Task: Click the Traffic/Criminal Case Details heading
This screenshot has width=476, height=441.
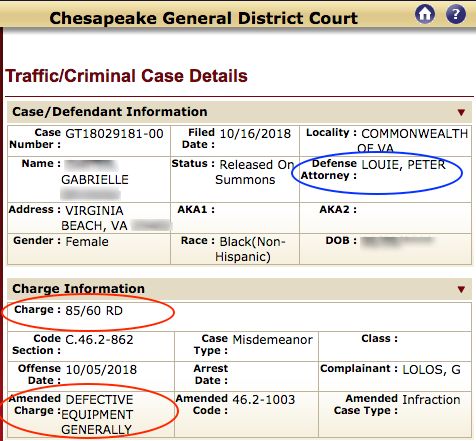Action: tap(127, 76)
